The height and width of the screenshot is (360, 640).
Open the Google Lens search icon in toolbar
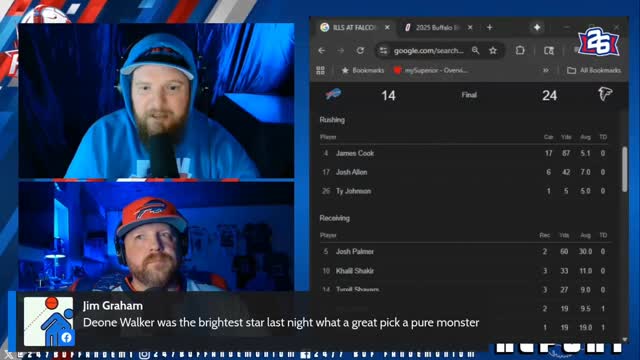(x=549, y=51)
